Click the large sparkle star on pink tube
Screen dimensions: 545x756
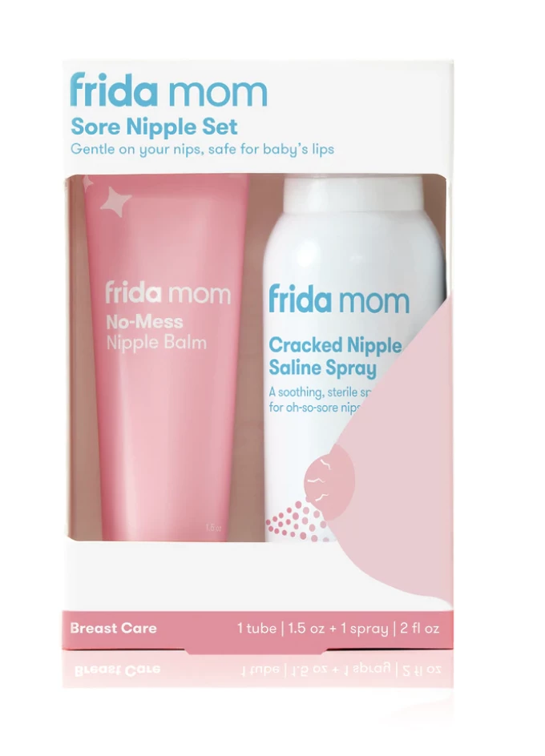[x=116, y=201]
